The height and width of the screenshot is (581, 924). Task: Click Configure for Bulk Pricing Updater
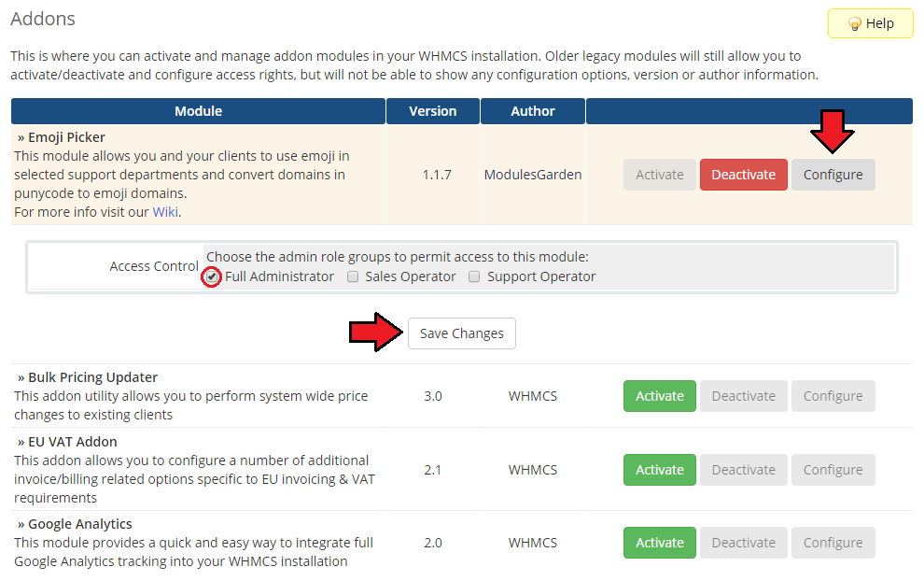pos(833,396)
